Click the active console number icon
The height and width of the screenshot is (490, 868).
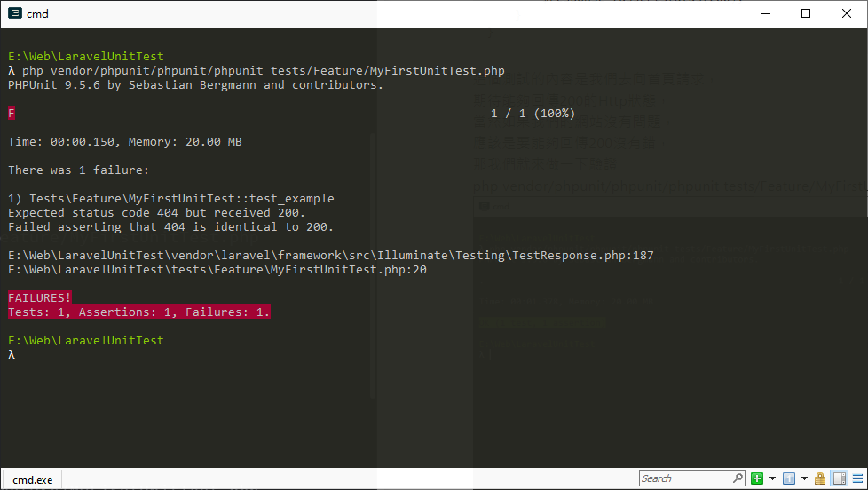789,478
